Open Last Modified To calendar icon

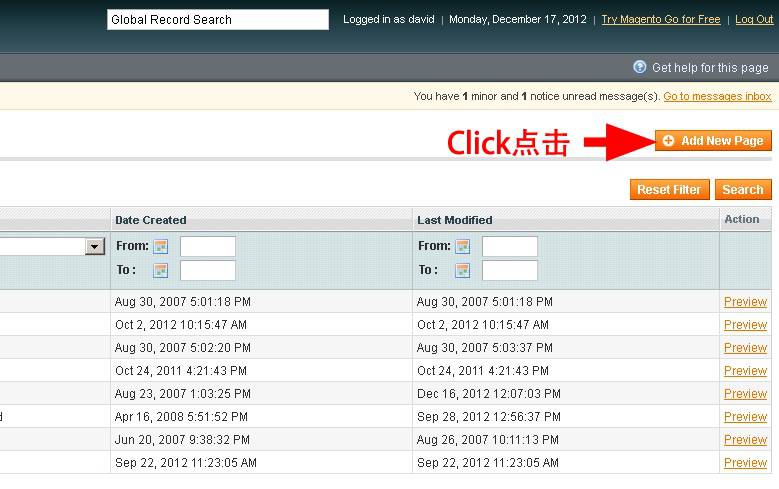(462, 271)
